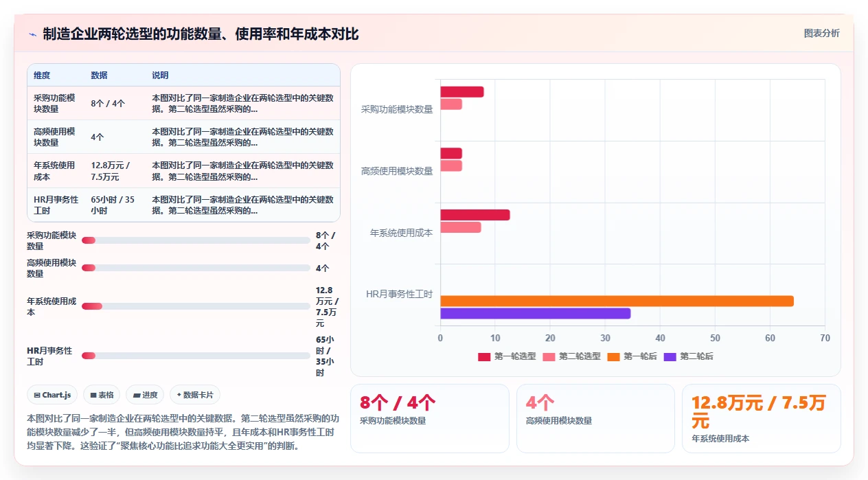Click the 70 tick on the chart x-axis
The height and width of the screenshot is (480, 868).
[825, 338]
